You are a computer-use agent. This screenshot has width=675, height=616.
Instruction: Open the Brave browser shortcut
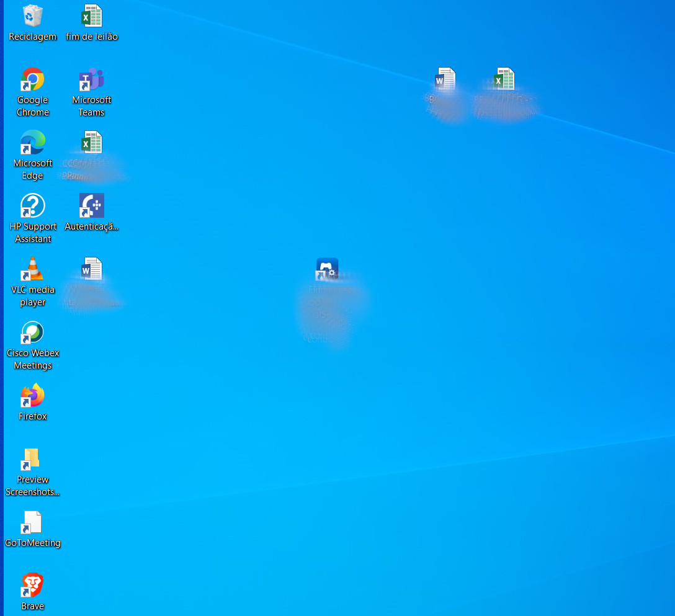[33, 586]
